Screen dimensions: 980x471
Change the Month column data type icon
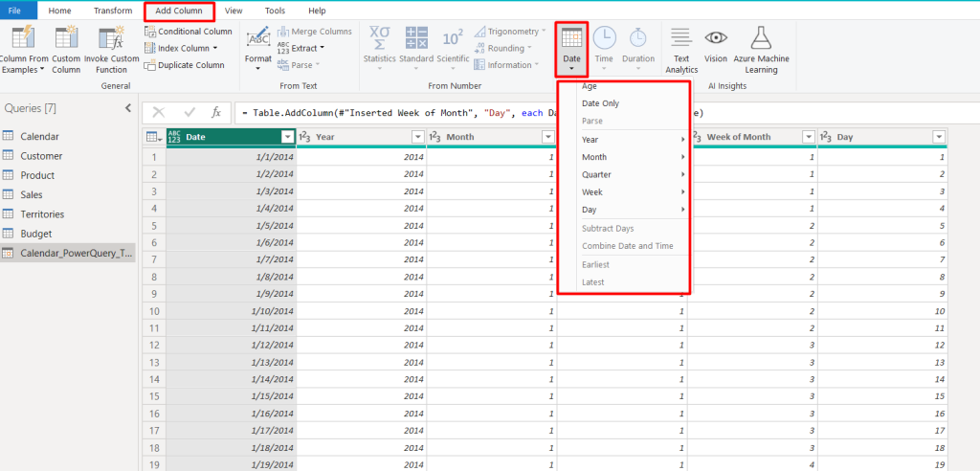[435, 137]
